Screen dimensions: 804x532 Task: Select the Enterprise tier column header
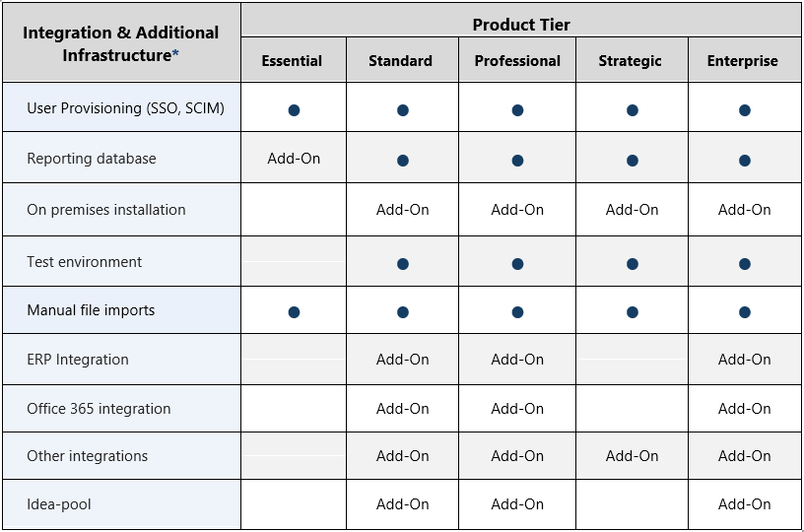(x=742, y=61)
